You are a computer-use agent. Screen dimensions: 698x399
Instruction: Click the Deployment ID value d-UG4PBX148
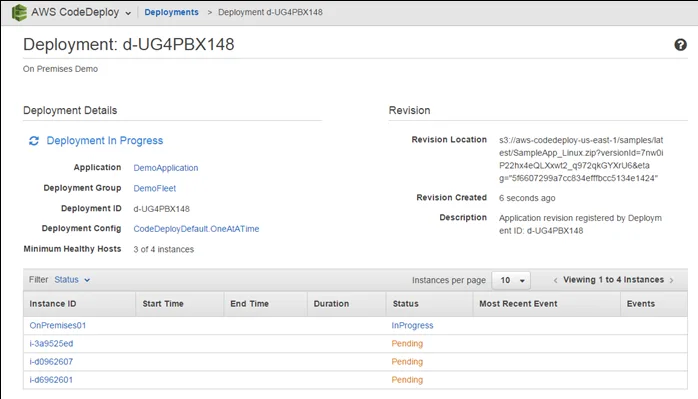pos(162,209)
